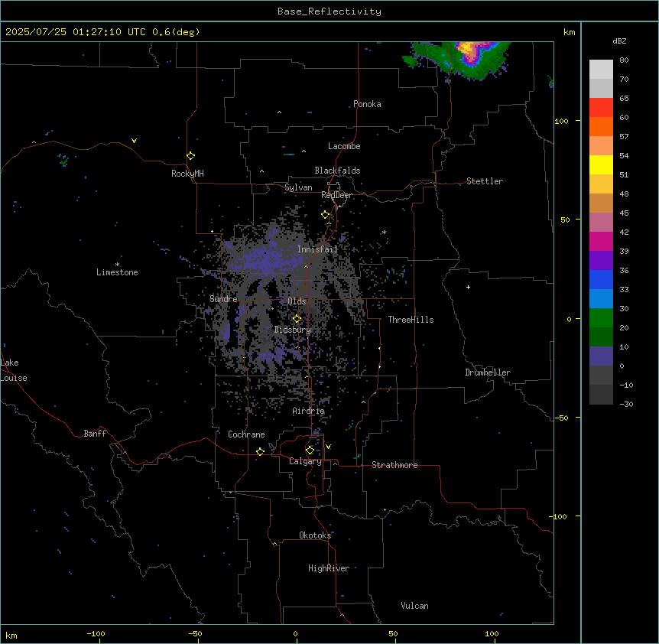Click the Sundre town label
Image resolution: width=659 pixels, height=644 pixels.
[x=223, y=299]
